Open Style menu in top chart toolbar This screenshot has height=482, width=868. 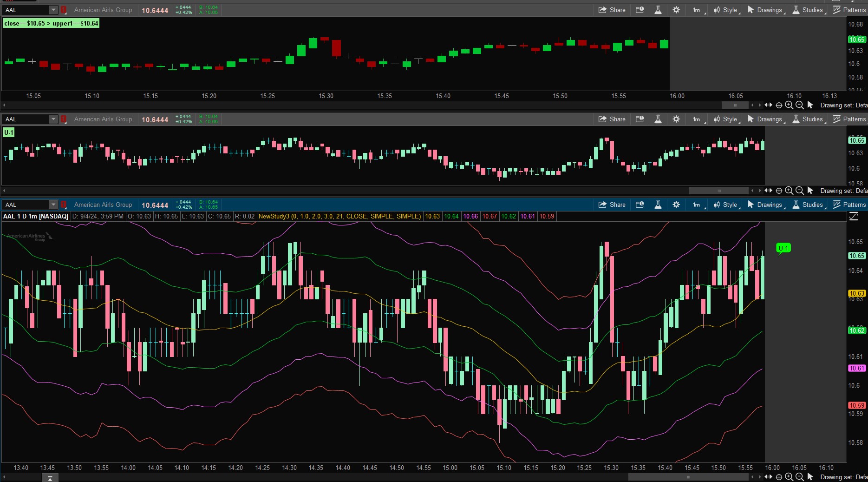click(x=727, y=10)
